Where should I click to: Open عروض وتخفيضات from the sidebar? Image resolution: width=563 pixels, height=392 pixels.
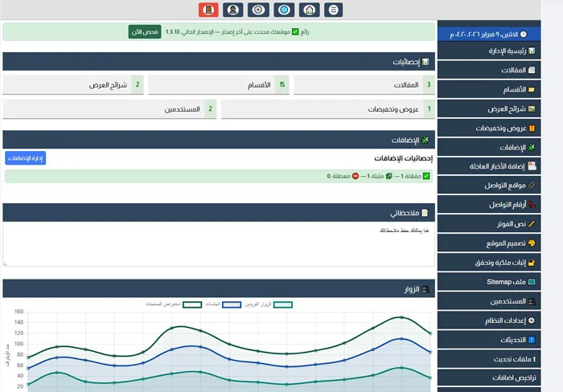click(499, 128)
